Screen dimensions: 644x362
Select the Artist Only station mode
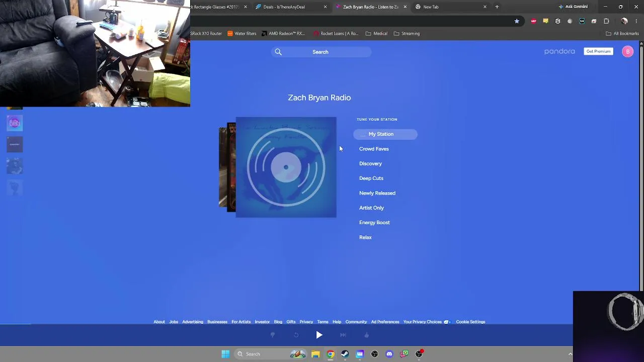[371, 208]
